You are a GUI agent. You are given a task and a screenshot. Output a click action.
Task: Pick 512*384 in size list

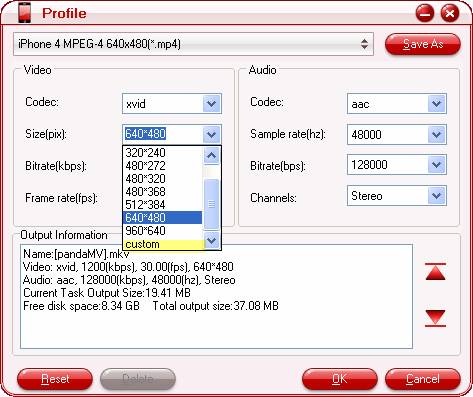point(163,205)
